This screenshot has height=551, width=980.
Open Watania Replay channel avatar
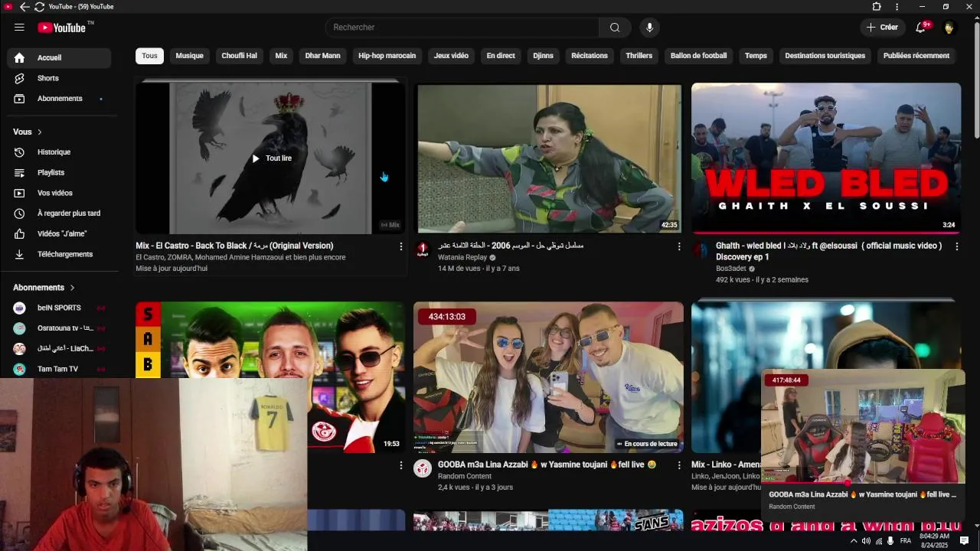coord(423,249)
